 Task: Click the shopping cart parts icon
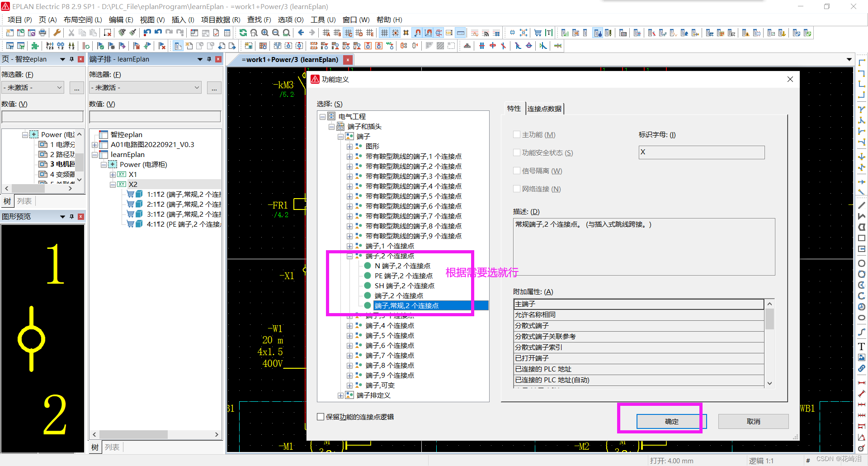point(538,33)
